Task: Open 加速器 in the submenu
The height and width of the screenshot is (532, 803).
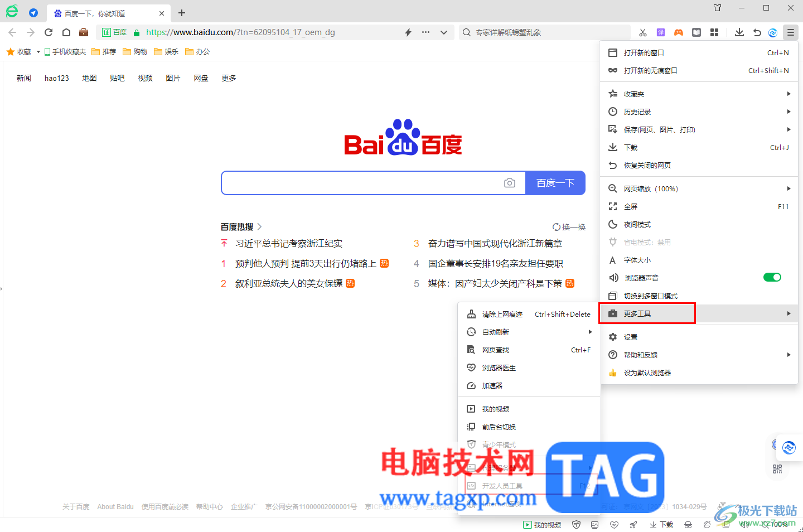Action: point(529,385)
